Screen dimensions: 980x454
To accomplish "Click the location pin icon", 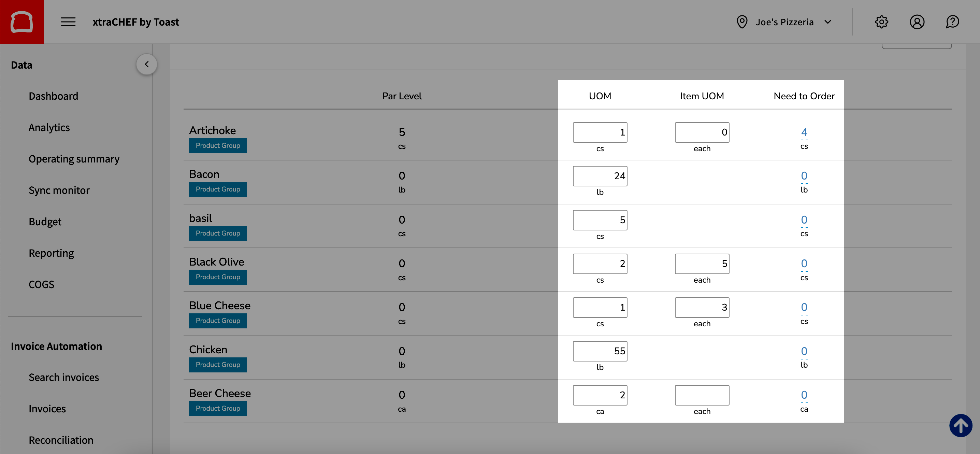I will 741,22.
